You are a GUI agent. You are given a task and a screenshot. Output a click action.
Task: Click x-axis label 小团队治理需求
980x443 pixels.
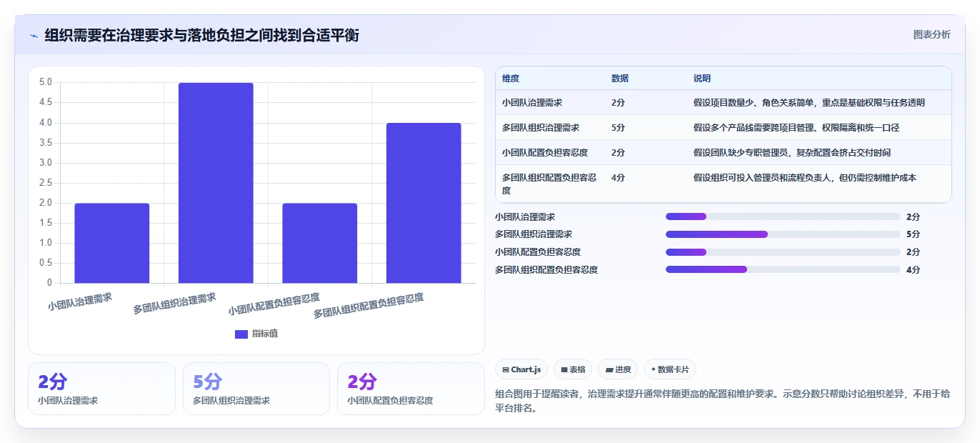pyautogui.click(x=80, y=301)
